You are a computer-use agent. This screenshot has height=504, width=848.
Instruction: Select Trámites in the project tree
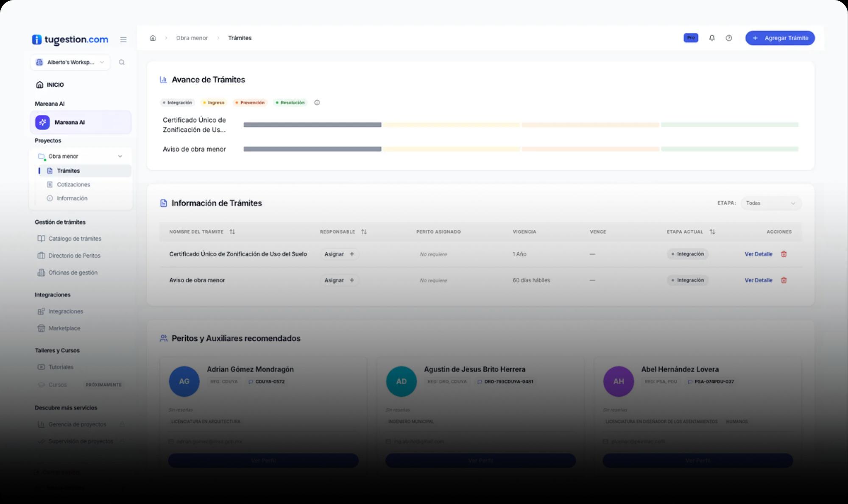pyautogui.click(x=84, y=171)
